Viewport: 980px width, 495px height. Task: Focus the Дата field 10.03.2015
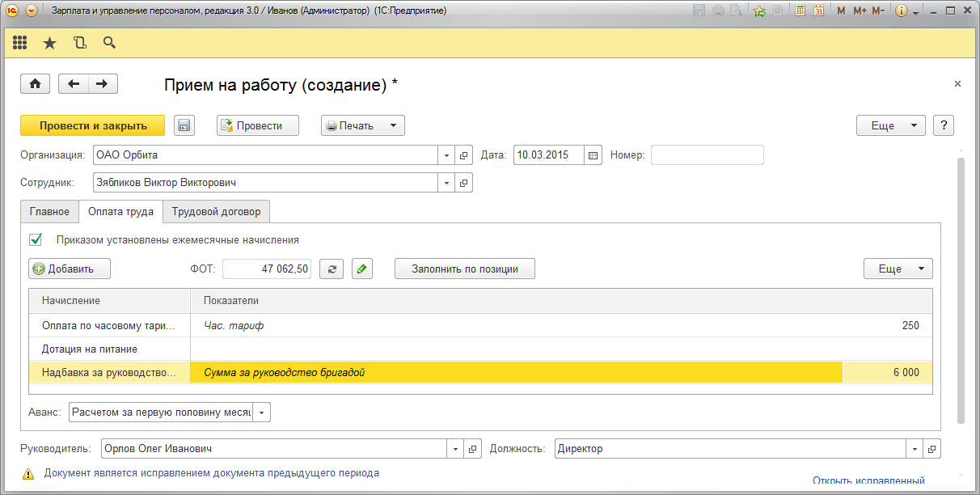point(549,155)
